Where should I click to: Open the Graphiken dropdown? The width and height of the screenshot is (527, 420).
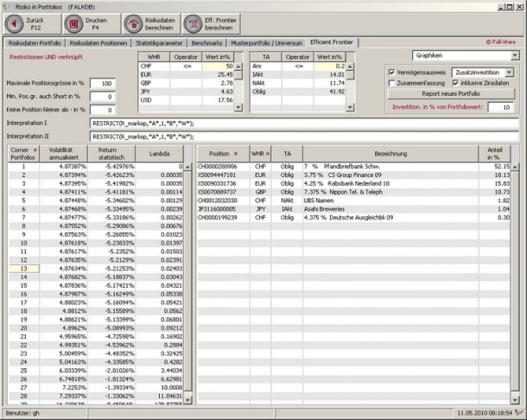513,54
